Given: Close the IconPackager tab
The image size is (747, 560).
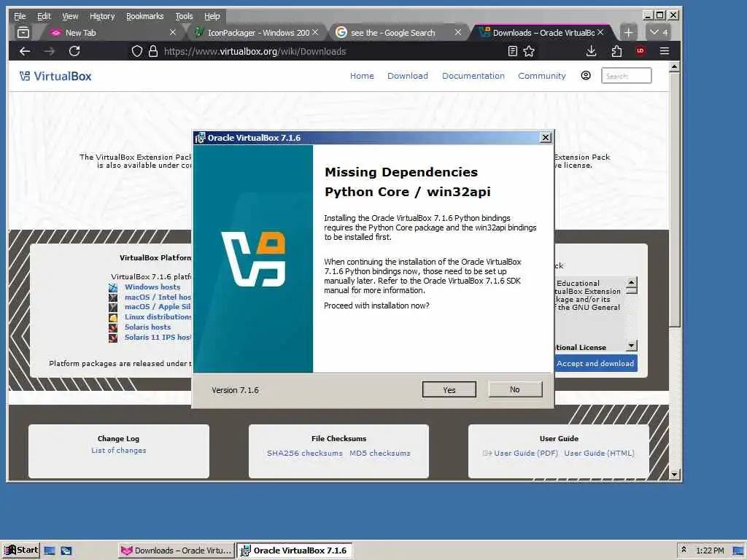Looking at the screenshot, I should pyautogui.click(x=315, y=32).
